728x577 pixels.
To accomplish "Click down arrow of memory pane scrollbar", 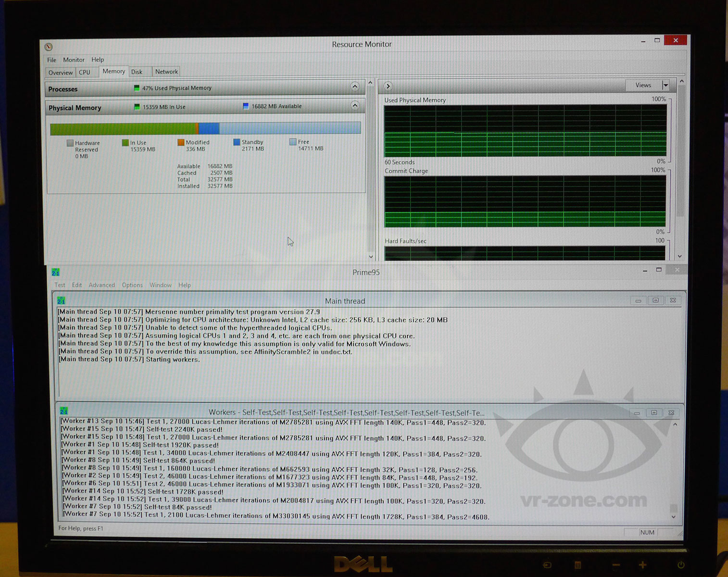I will point(371,257).
